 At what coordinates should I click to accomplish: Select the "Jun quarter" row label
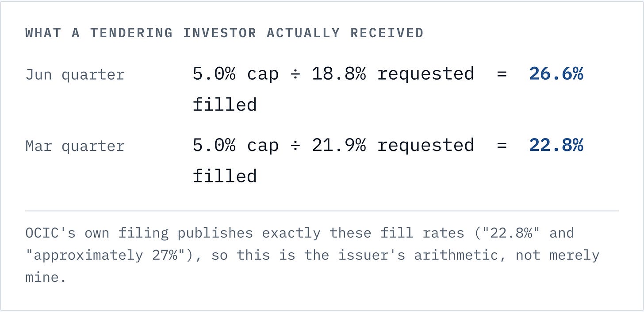coord(75,75)
